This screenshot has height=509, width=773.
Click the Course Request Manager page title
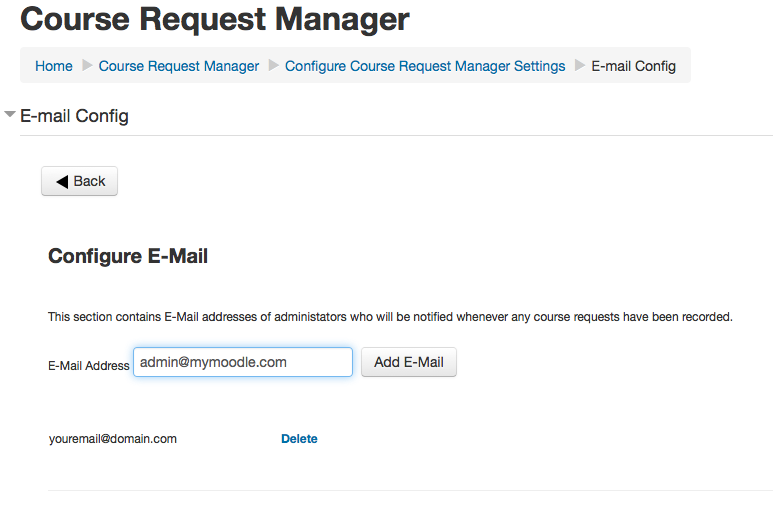click(215, 19)
